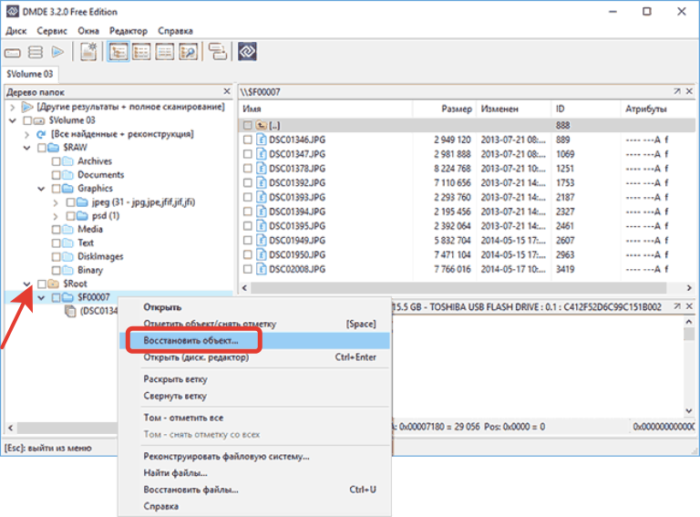Expand the all found reconstruction node

(27, 134)
